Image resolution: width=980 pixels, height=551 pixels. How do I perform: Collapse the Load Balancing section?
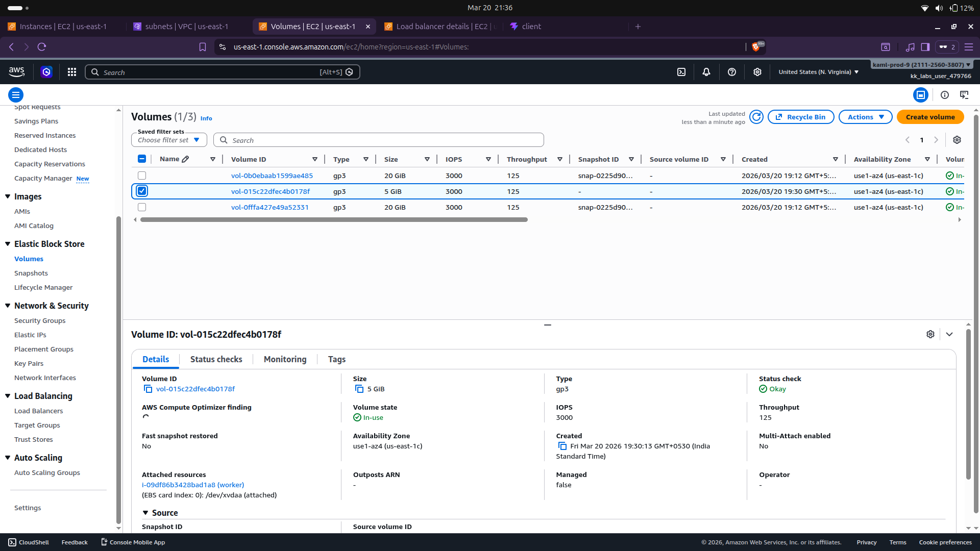coord(8,396)
